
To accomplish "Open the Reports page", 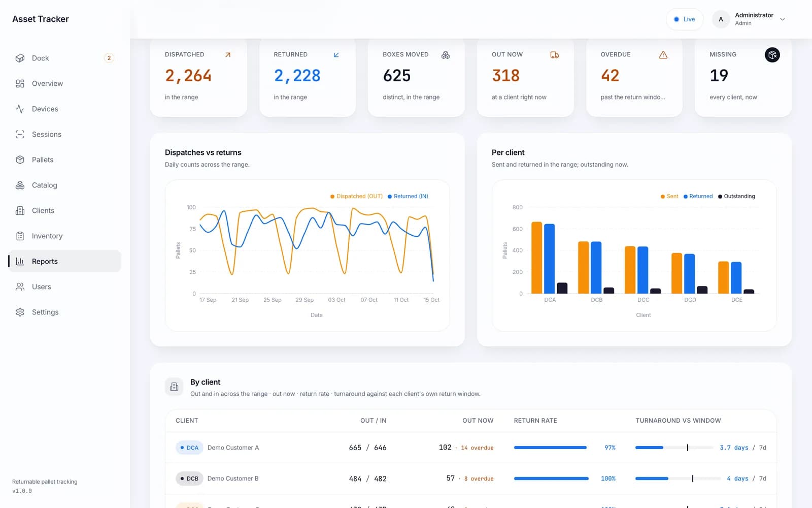I will (x=64, y=261).
